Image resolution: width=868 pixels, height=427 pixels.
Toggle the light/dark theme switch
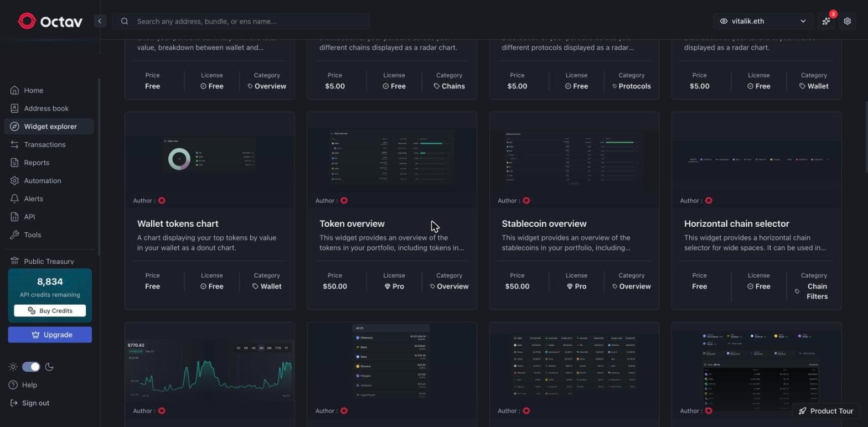[x=31, y=366]
